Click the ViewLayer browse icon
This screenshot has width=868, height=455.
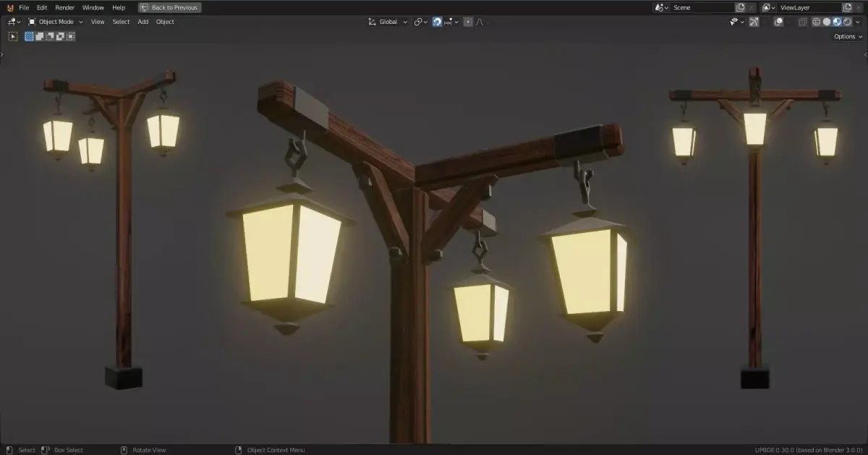[768, 7]
